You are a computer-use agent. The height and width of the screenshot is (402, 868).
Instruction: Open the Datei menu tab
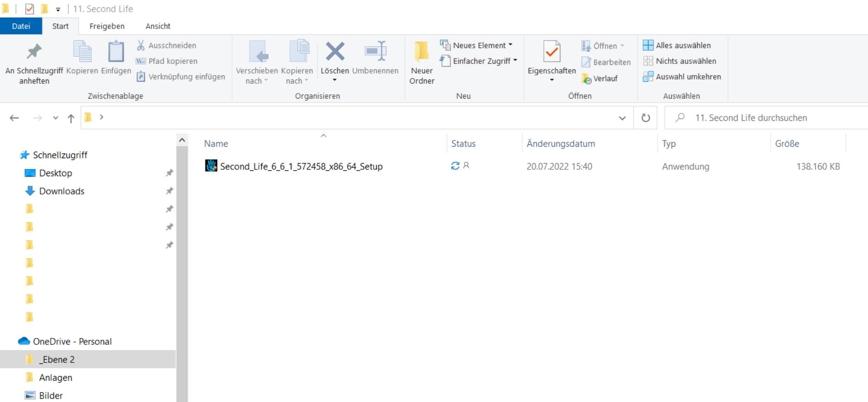click(21, 26)
